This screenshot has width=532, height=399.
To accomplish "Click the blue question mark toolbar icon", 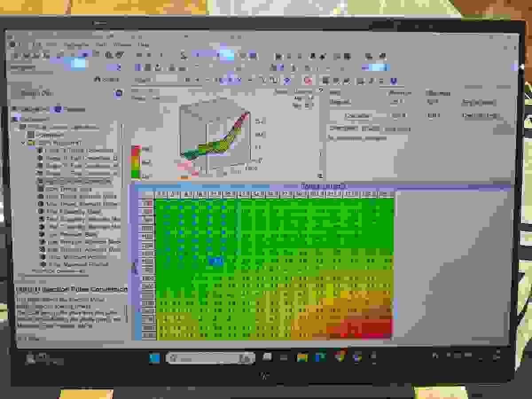I will (286, 80).
